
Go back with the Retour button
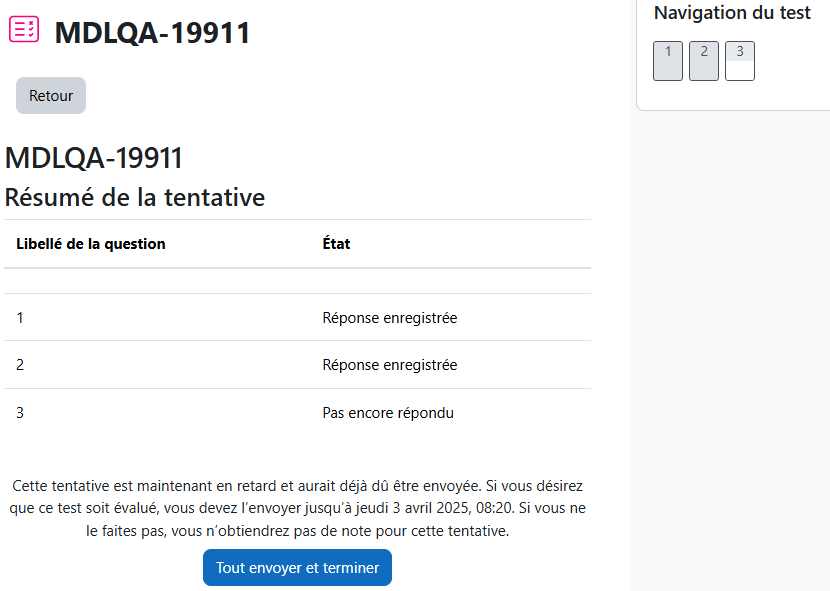point(51,95)
